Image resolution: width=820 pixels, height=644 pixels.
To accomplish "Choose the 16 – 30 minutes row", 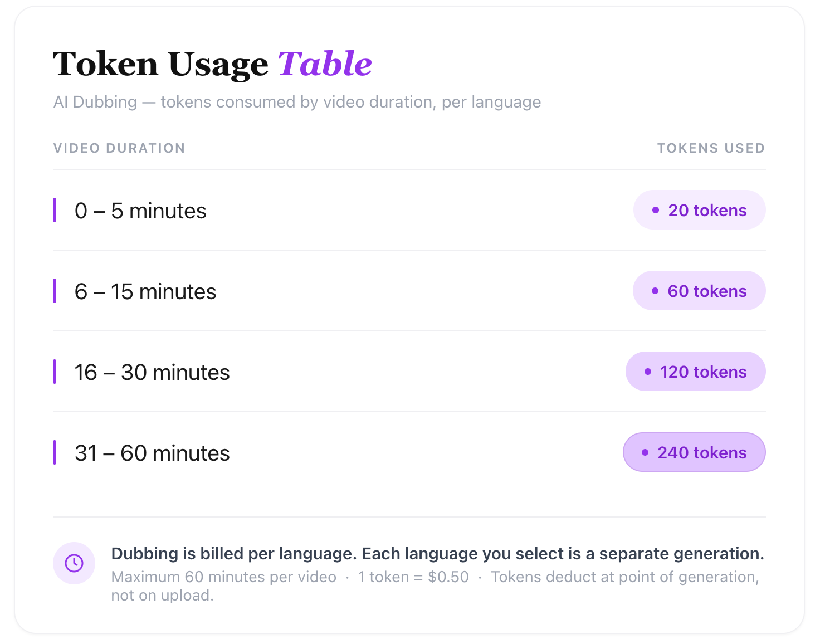I will pyautogui.click(x=409, y=372).
